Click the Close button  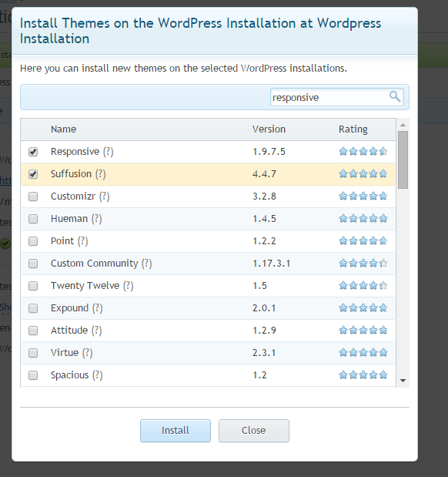click(x=254, y=431)
